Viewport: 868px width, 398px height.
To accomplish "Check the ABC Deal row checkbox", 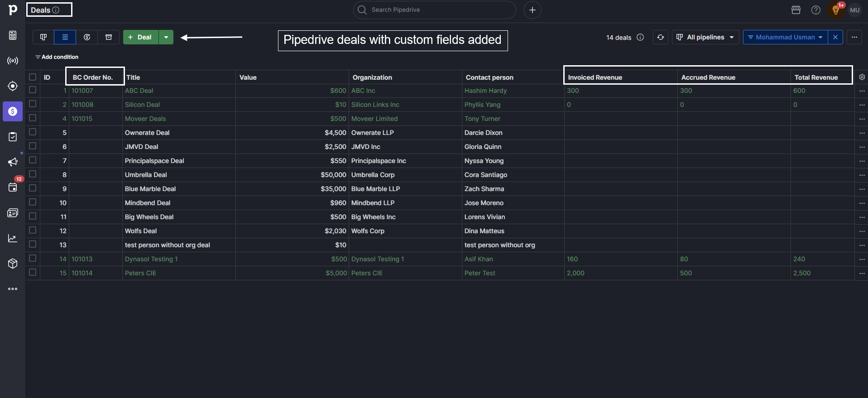I will [33, 90].
